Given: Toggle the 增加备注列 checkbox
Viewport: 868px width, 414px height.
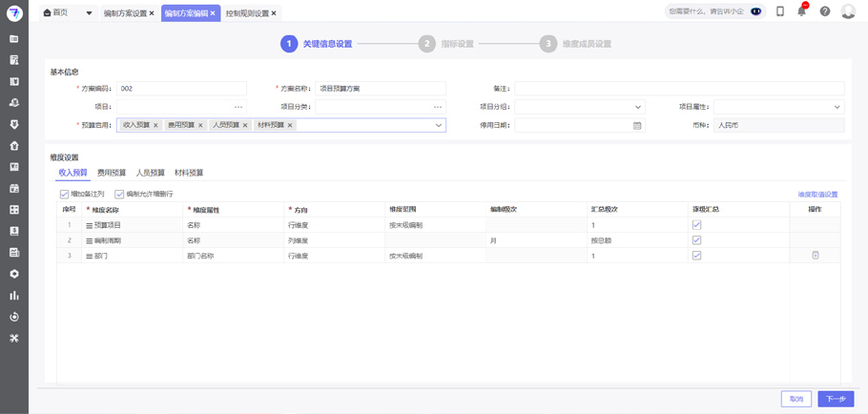Looking at the screenshot, I should point(65,194).
